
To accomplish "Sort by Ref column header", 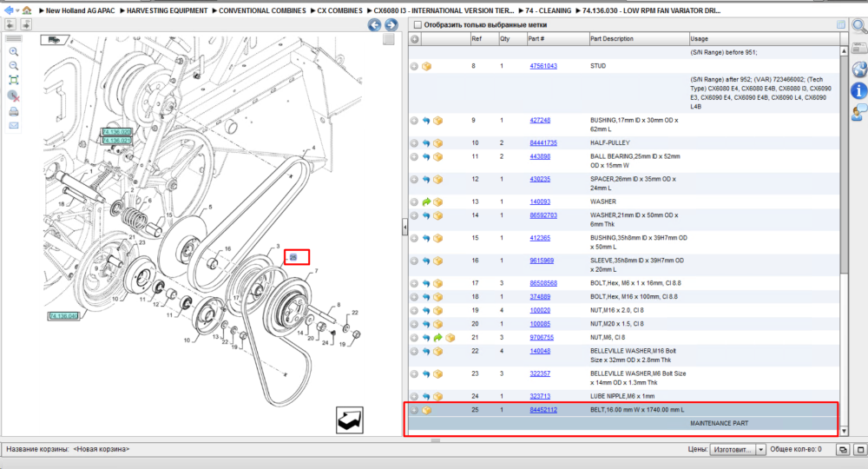I will (x=483, y=39).
